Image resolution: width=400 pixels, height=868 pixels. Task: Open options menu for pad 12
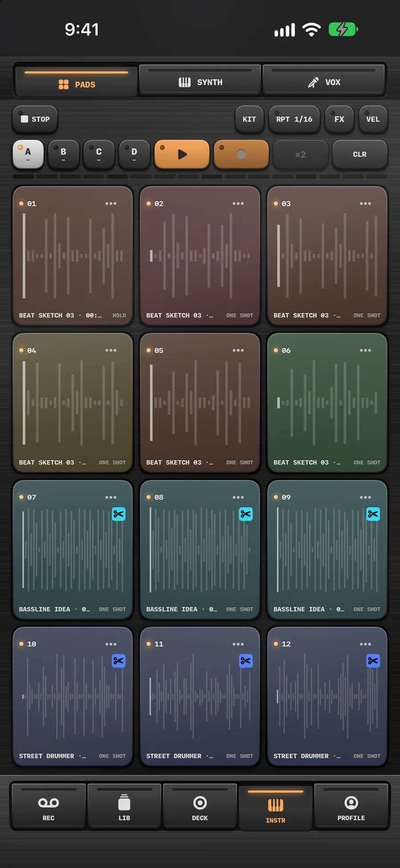(365, 644)
